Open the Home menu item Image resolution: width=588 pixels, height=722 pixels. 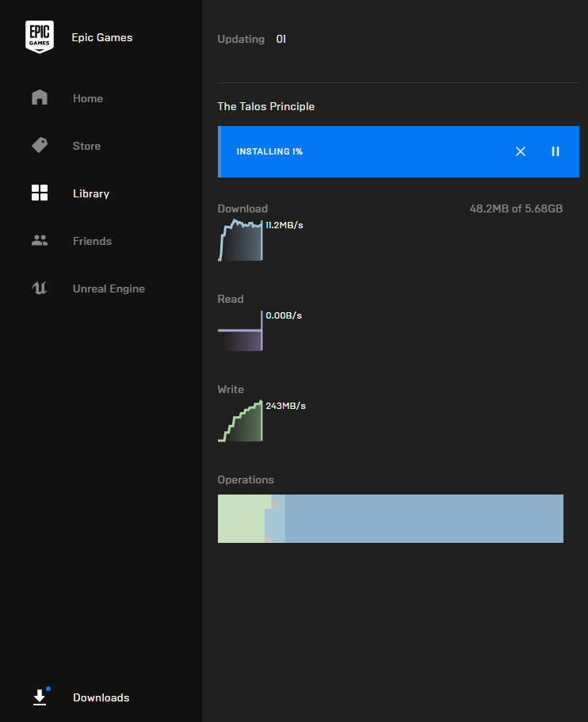click(x=88, y=98)
